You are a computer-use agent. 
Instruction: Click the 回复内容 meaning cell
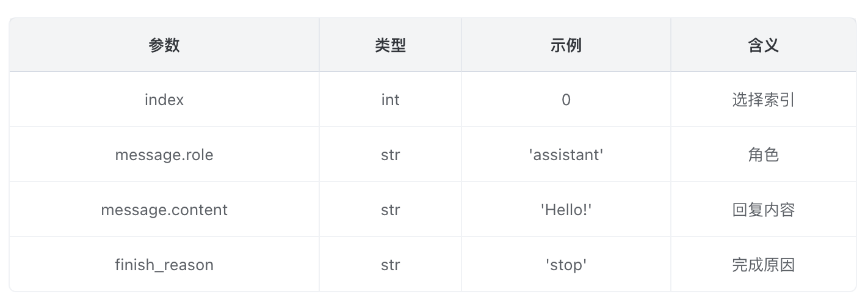(x=763, y=210)
